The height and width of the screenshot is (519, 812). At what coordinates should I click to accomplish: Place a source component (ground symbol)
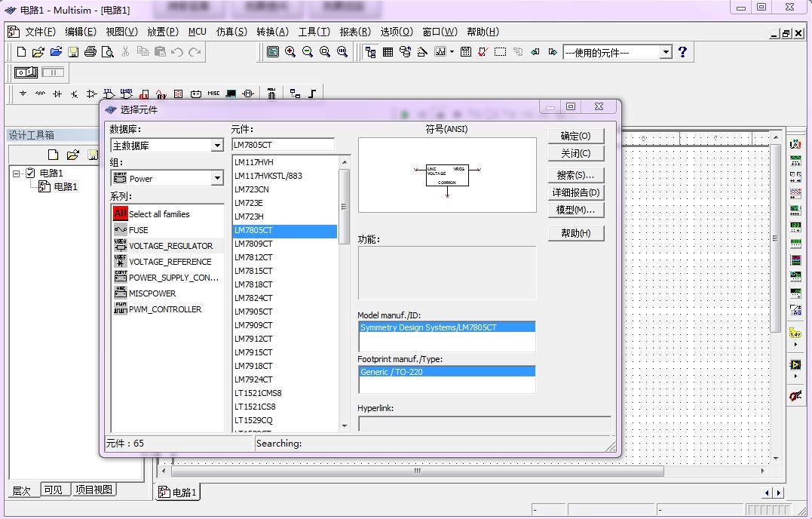click(23, 94)
